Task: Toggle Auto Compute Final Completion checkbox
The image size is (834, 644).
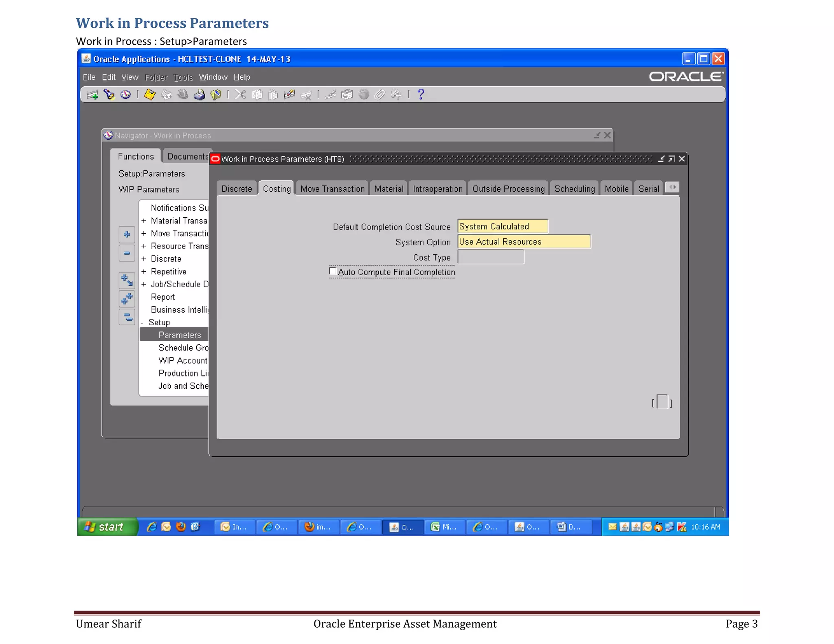Action: pyautogui.click(x=333, y=271)
